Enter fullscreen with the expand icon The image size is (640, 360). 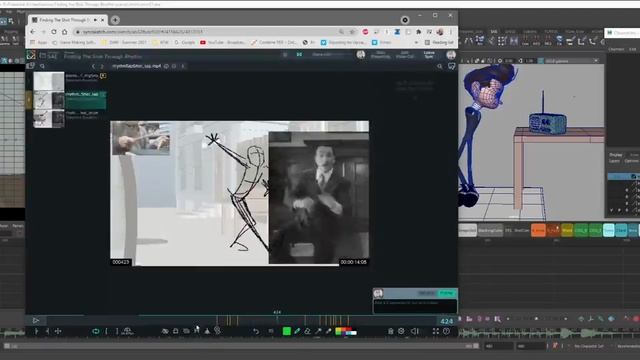[436, 331]
